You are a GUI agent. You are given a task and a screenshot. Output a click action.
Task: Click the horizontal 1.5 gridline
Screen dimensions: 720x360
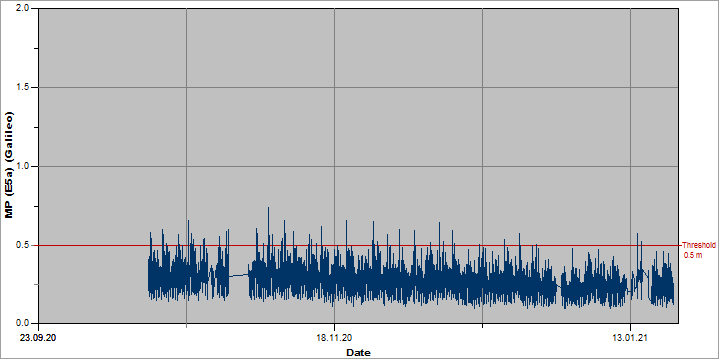(x=358, y=87)
